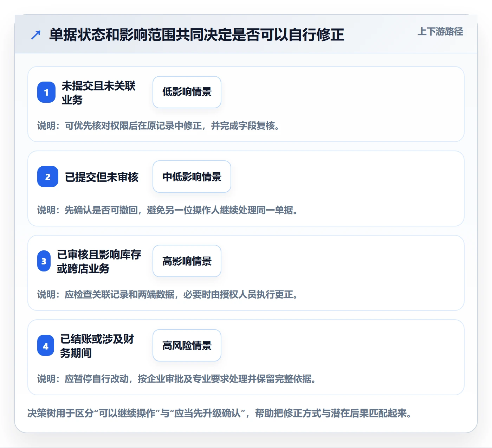Select step number 3 badge
Image resolution: width=492 pixels, height=448 pixels.
coord(44,261)
